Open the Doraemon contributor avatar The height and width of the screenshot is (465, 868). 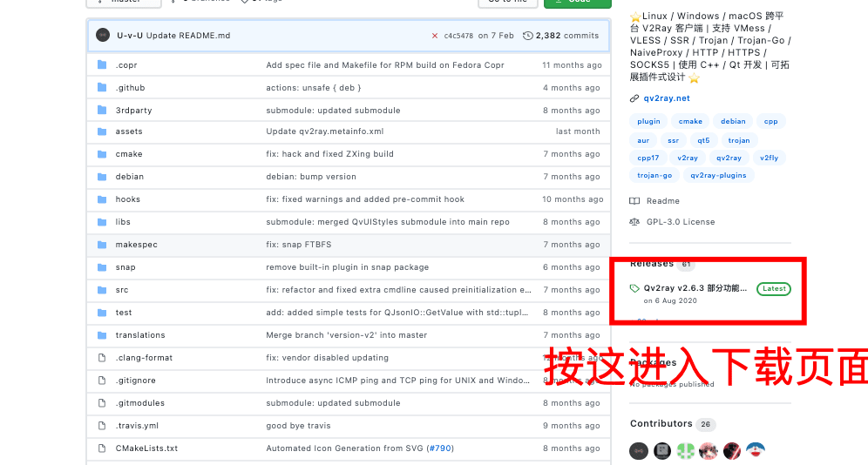point(755,450)
